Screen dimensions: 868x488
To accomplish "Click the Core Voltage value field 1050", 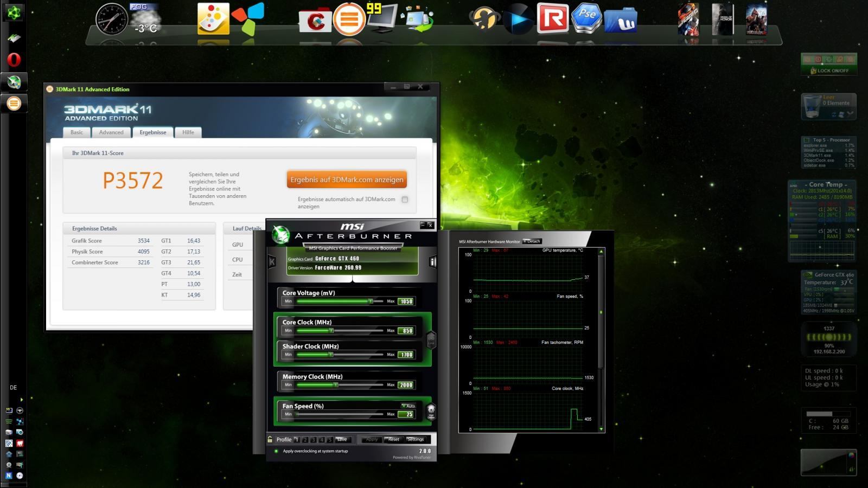I will [406, 301].
